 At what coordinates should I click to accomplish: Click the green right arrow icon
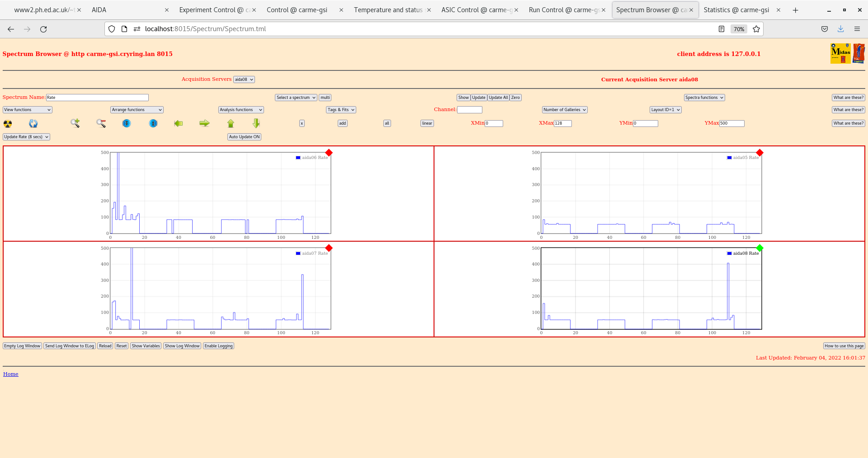pyautogui.click(x=204, y=123)
